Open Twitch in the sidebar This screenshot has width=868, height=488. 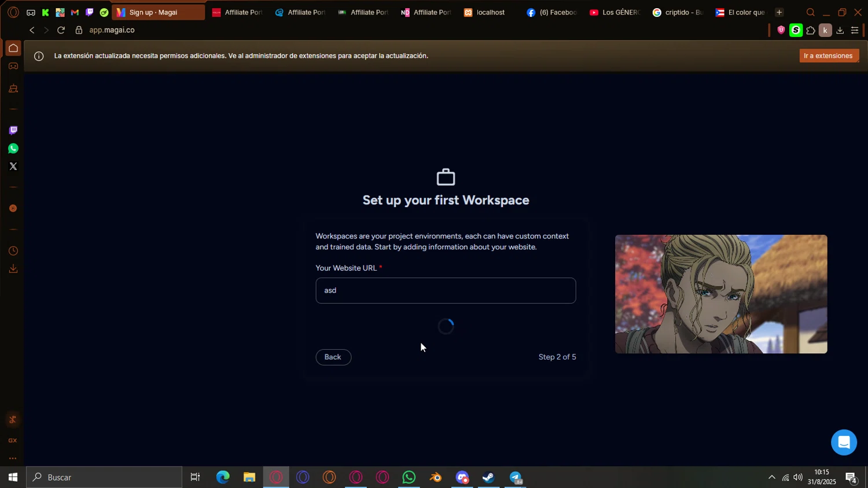(x=13, y=130)
